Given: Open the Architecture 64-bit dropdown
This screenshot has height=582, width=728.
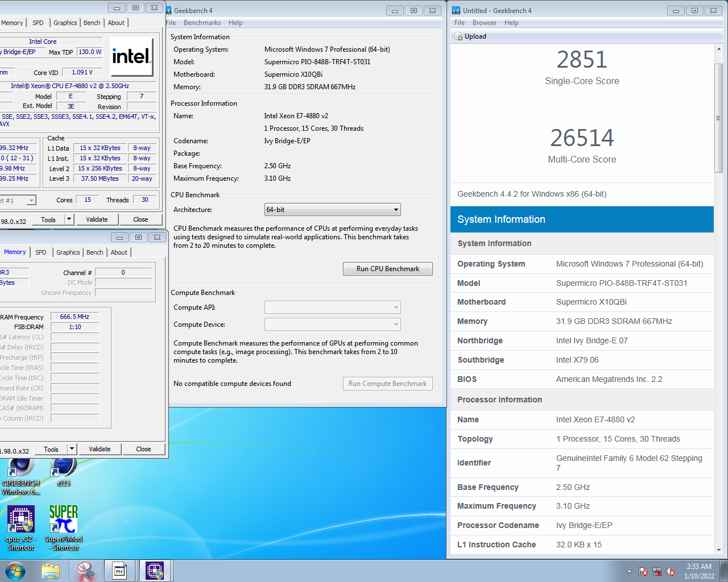Looking at the screenshot, I should [333, 210].
